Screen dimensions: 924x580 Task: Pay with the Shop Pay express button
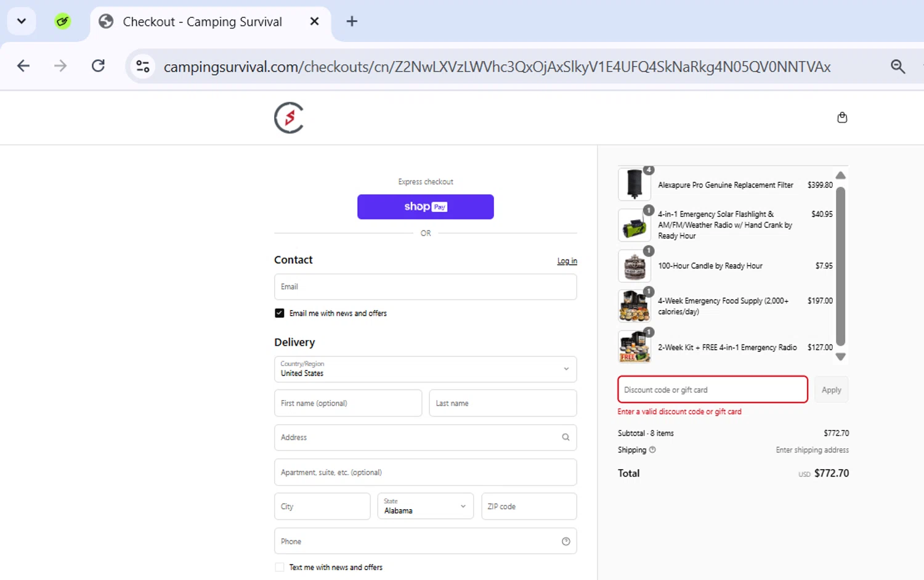pyautogui.click(x=426, y=206)
